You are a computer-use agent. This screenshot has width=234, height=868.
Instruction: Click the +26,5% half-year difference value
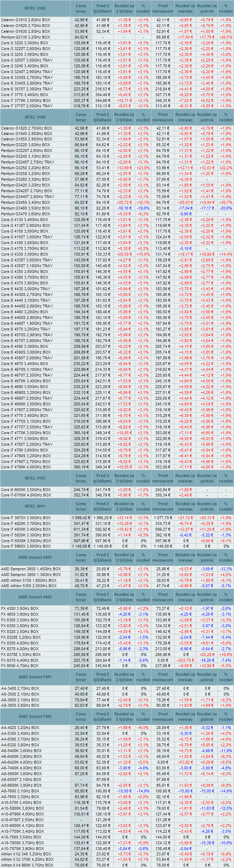coord(226,37)
